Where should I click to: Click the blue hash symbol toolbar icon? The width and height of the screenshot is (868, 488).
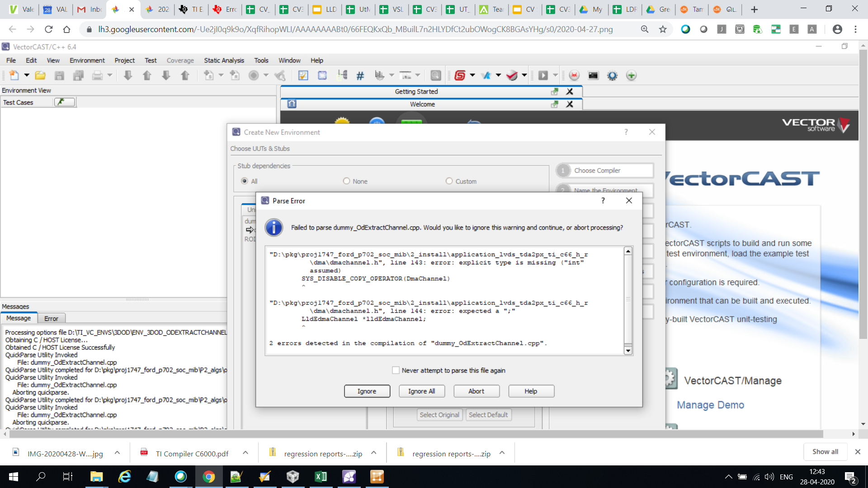click(x=360, y=75)
